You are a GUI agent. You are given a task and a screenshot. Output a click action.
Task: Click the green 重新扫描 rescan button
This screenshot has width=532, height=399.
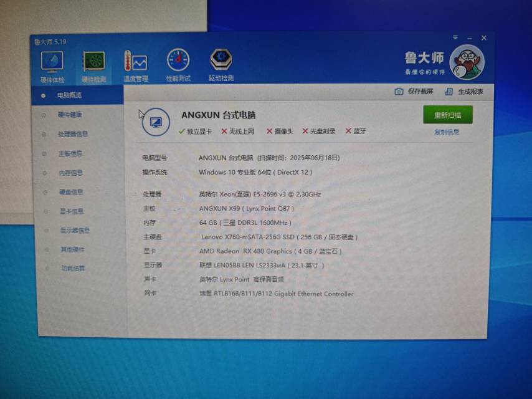(x=447, y=115)
